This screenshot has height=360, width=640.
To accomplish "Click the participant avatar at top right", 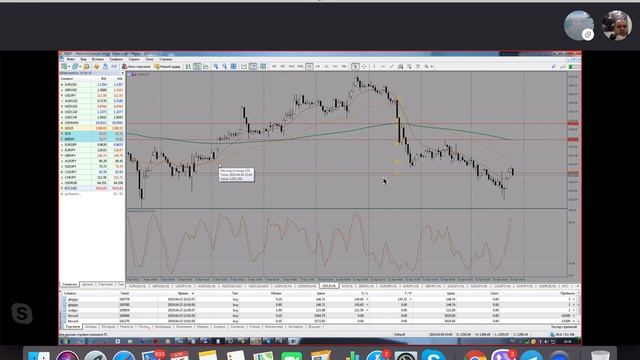I will (617, 25).
